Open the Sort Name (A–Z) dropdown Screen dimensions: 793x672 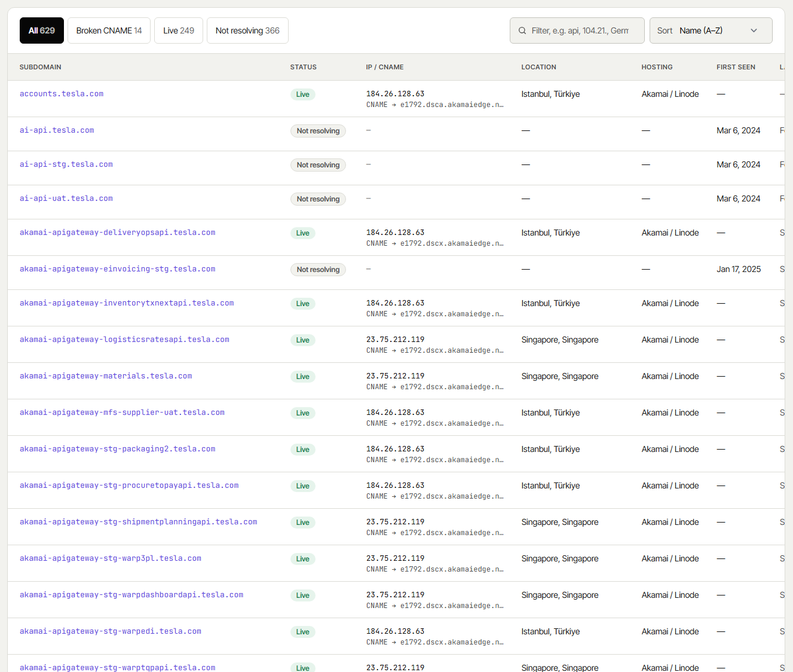tap(711, 30)
